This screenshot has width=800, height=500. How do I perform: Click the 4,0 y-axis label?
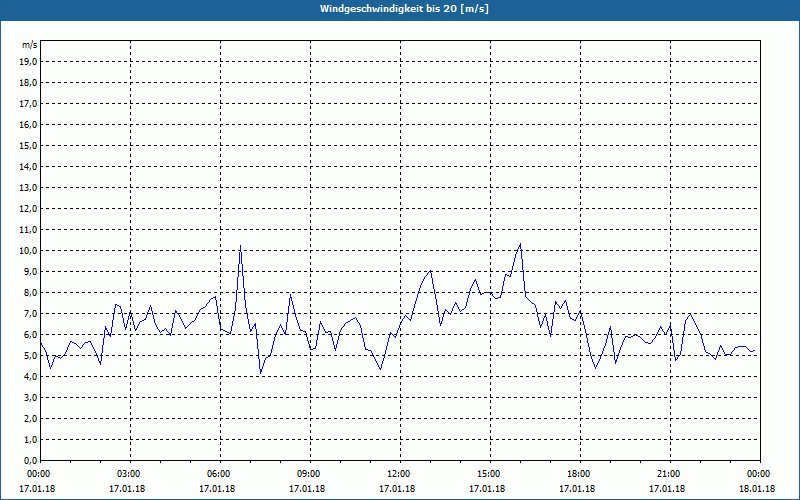pyautogui.click(x=31, y=377)
